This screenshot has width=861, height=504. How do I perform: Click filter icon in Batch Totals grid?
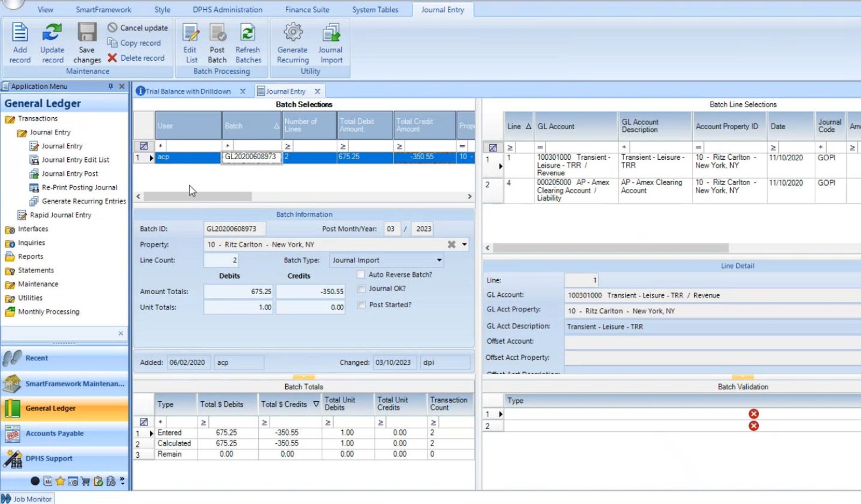pyautogui.click(x=144, y=422)
